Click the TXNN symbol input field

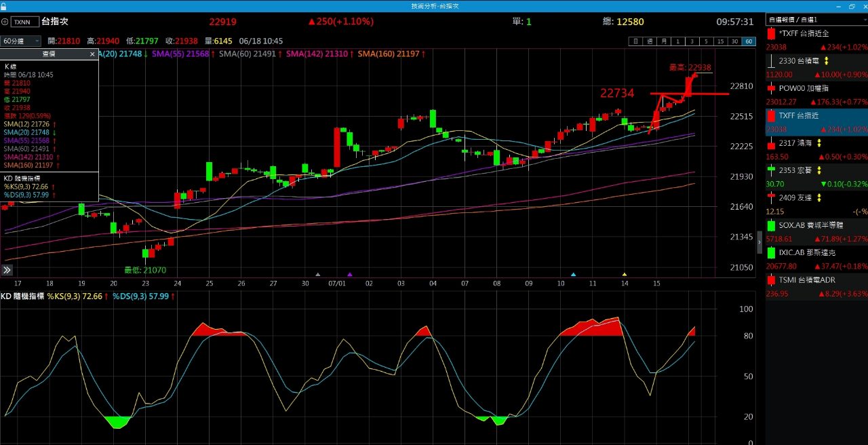(x=26, y=22)
